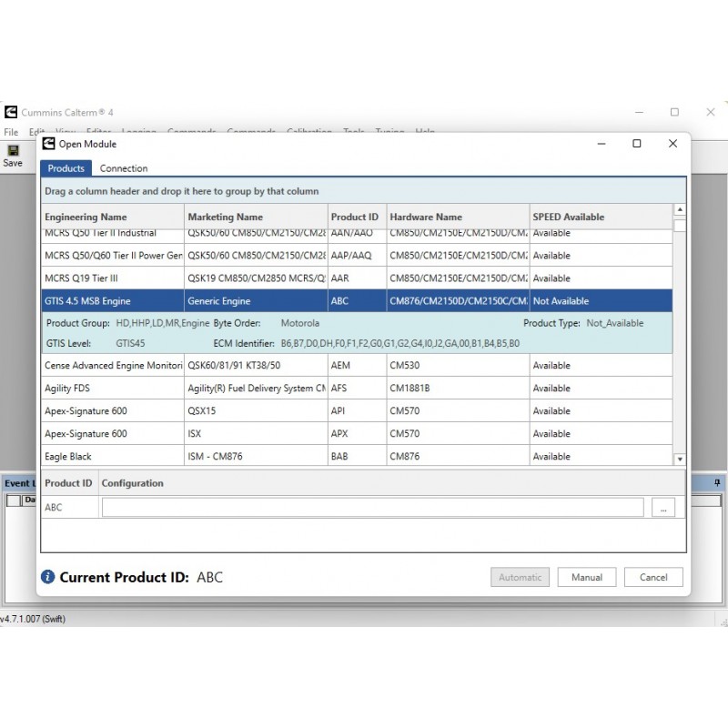
Task: Open the File menu
Action: [x=11, y=133]
